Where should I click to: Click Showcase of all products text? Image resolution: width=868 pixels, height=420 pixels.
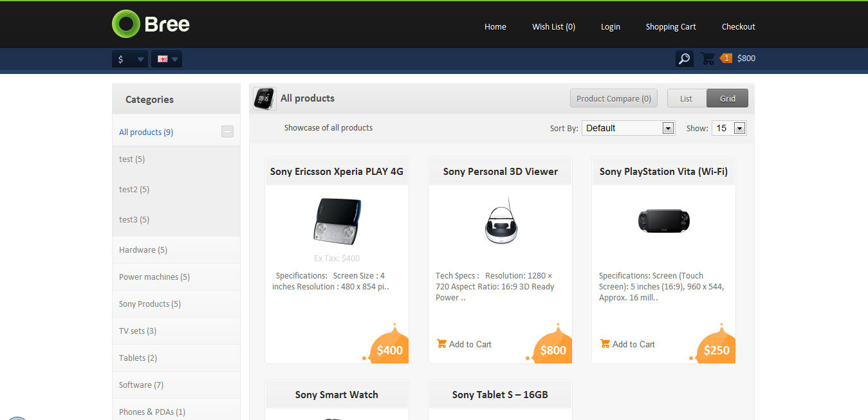[x=328, y=127]
